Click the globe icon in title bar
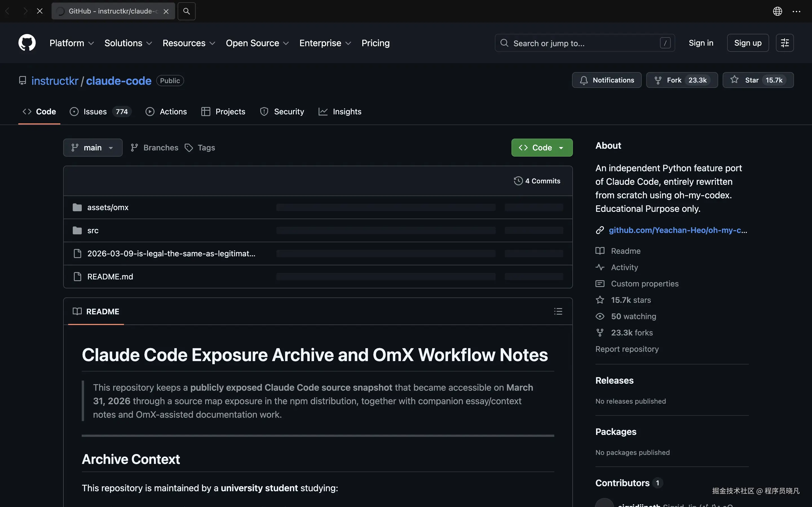 coord(777,11)
